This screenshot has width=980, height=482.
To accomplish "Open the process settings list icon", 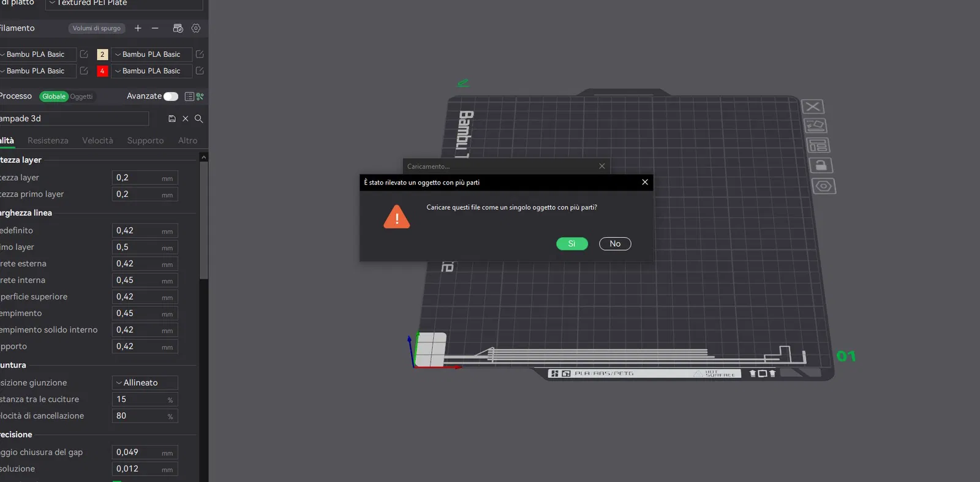I will click(x=189, y=96).
